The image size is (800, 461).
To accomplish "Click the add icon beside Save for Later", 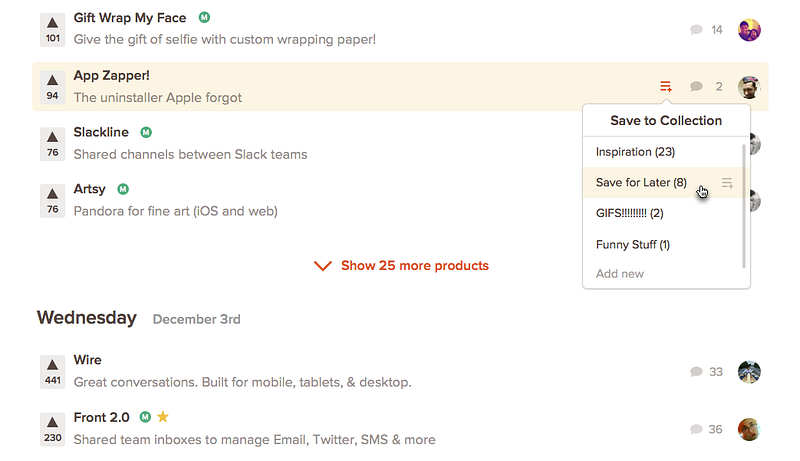I will [x=727, y=183].
